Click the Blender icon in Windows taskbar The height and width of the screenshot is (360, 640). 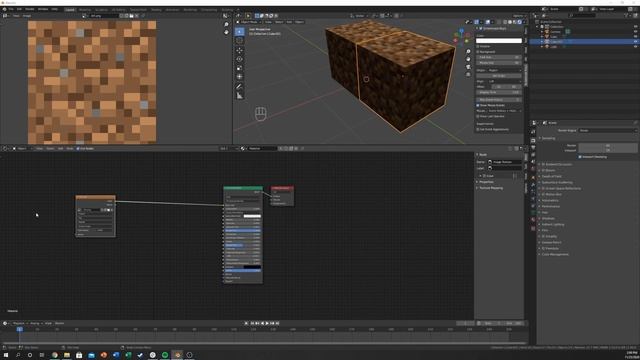click(x=177, y=355)
